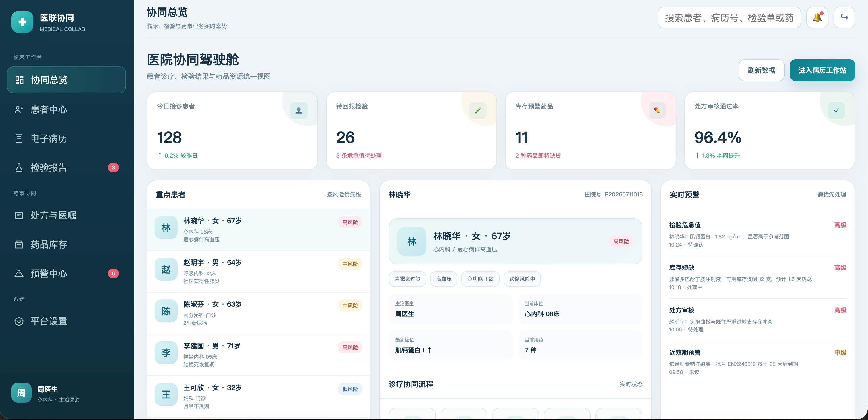This screenshot has width=868, height=420.
Task: Open the 处方审核 alert
Action: point(757,320)
